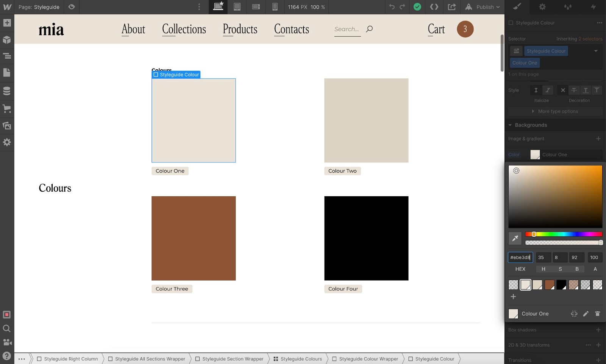This screenshot has height=364, width=606.
Task: Edit the Colour One swatch
Action: 586,314
